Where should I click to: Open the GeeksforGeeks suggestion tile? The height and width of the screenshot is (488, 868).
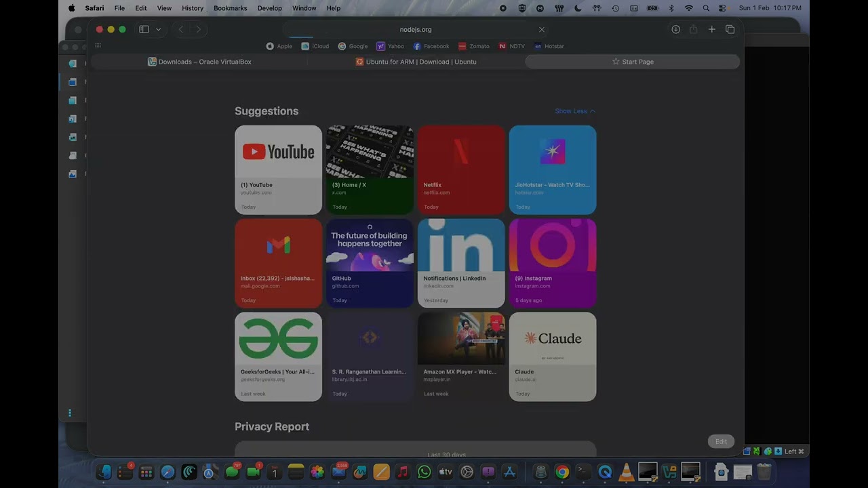point(278,357)
